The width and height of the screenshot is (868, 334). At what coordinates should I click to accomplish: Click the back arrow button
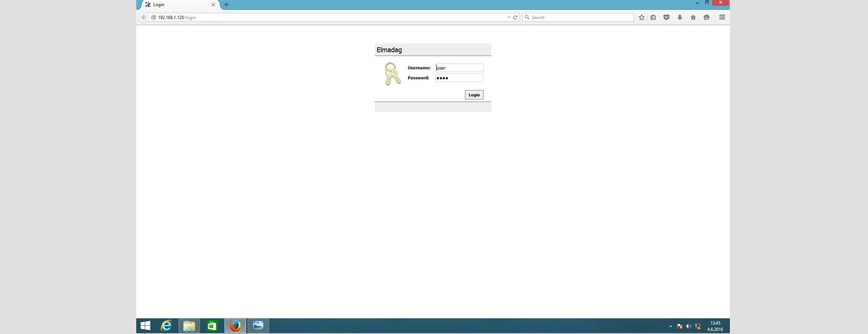[144, 17]
